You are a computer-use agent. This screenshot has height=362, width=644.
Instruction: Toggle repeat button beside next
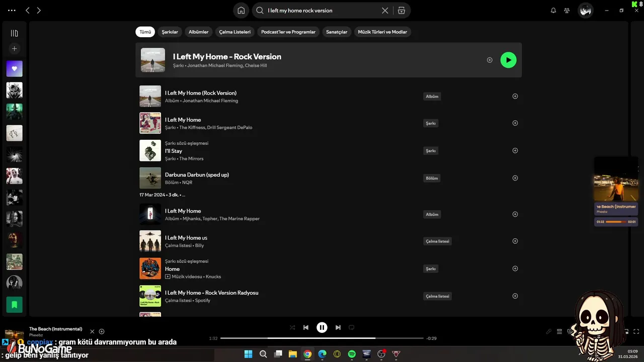352,327
